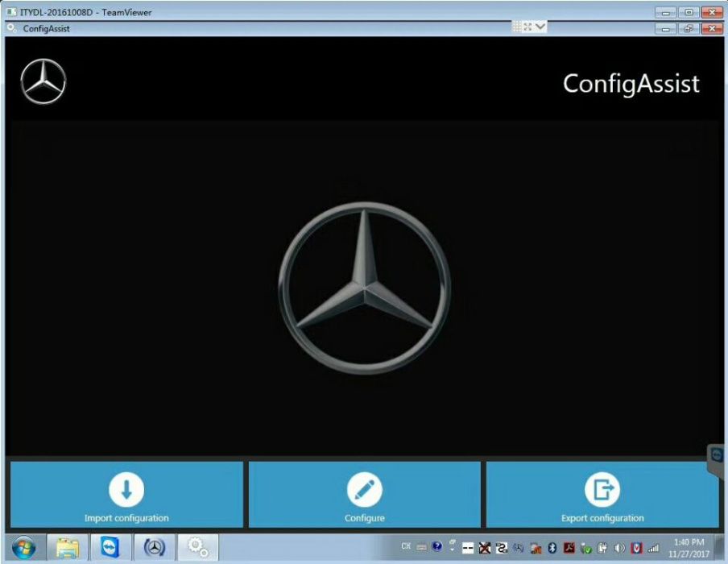Click the safely remove hardware icon
Screen dimensions: 728x564
(x=586, y=549)
